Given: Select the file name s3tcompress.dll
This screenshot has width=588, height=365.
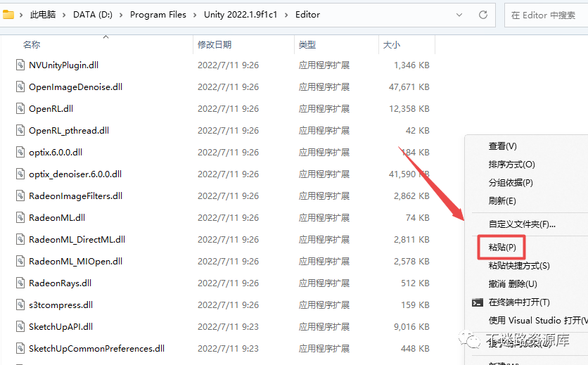Looking at the screenshot, I should [x=60, y=305].
